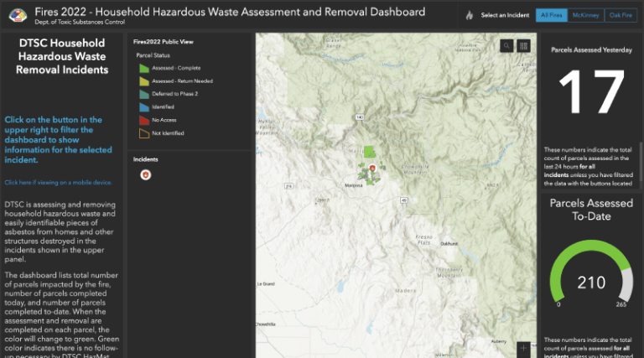
Task: Click the Assessed - Complete green swatch
Action: 144,68
